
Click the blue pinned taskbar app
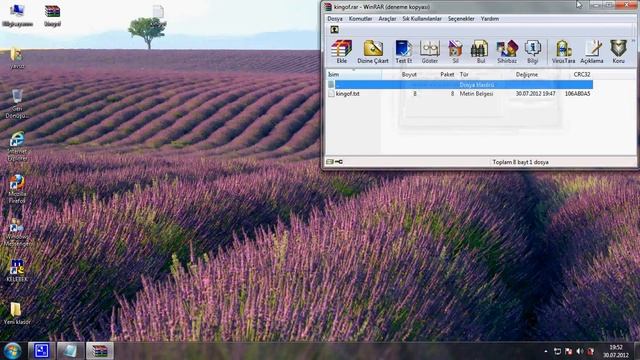[41, 351]
